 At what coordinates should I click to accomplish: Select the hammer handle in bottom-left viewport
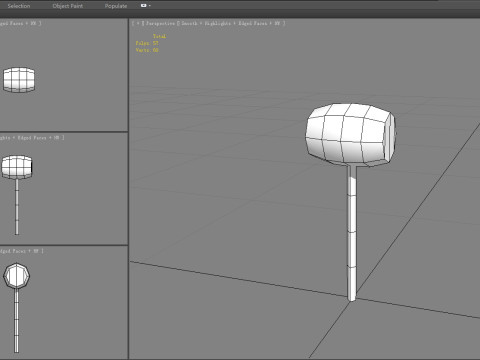pyautogui.click(x=16, y=321)
